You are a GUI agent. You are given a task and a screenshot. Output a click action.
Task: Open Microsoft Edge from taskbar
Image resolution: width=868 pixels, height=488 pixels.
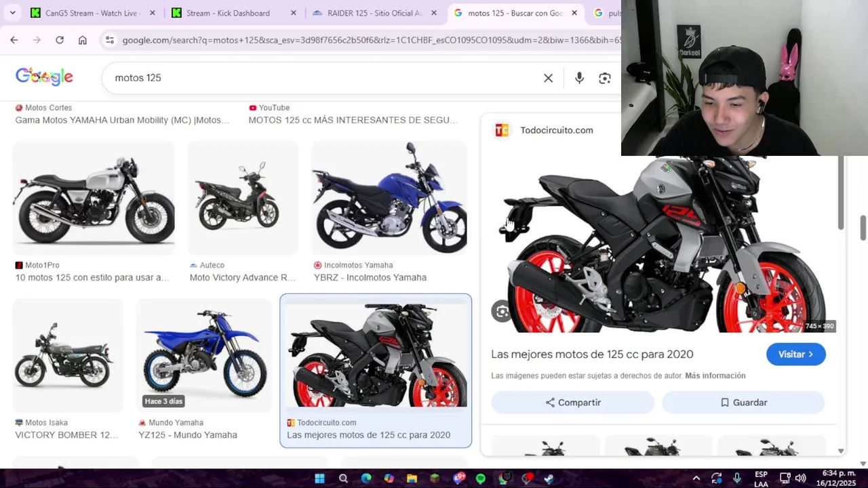click(366, 479)
